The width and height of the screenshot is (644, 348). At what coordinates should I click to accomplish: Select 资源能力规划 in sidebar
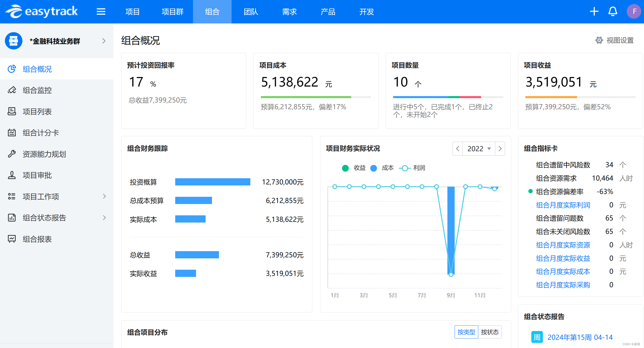coord(57,154)
